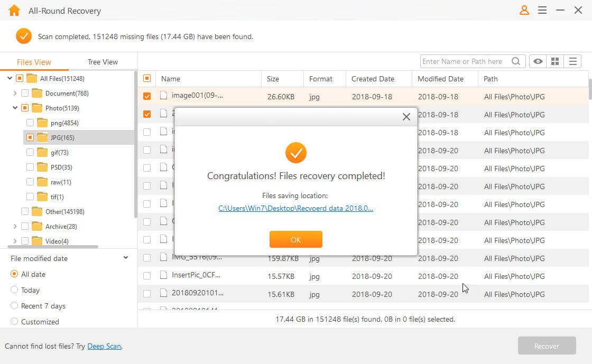Check the Document(768) folder checkbox
The width and height of the screenshot is (592, 364).
tap(25, 94)
